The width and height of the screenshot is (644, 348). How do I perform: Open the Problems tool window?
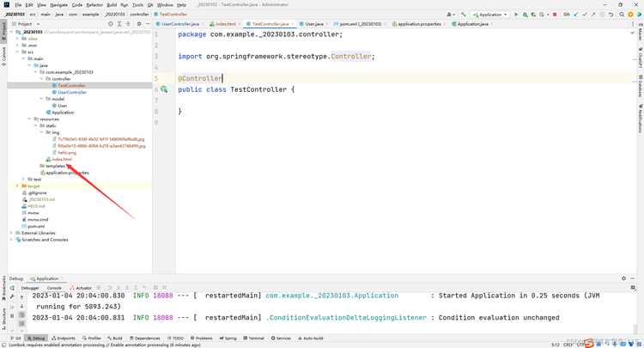(x=202, y=339)
